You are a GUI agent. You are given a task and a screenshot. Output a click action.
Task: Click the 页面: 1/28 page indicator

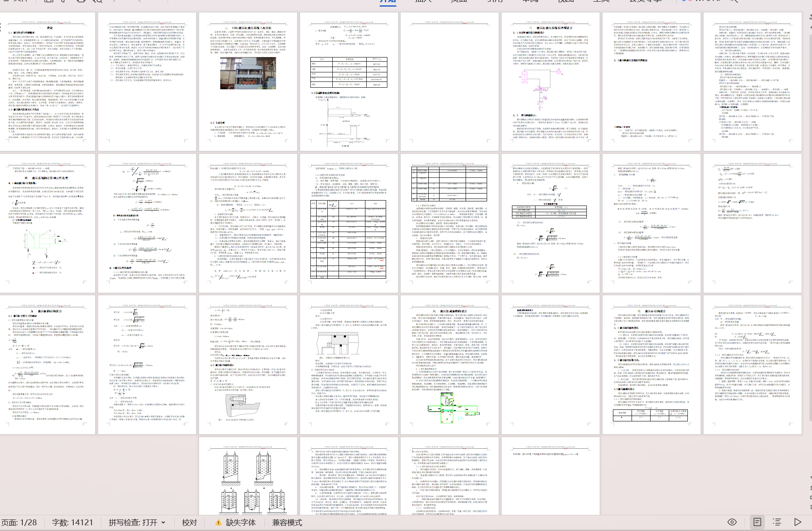pos(19,522)
